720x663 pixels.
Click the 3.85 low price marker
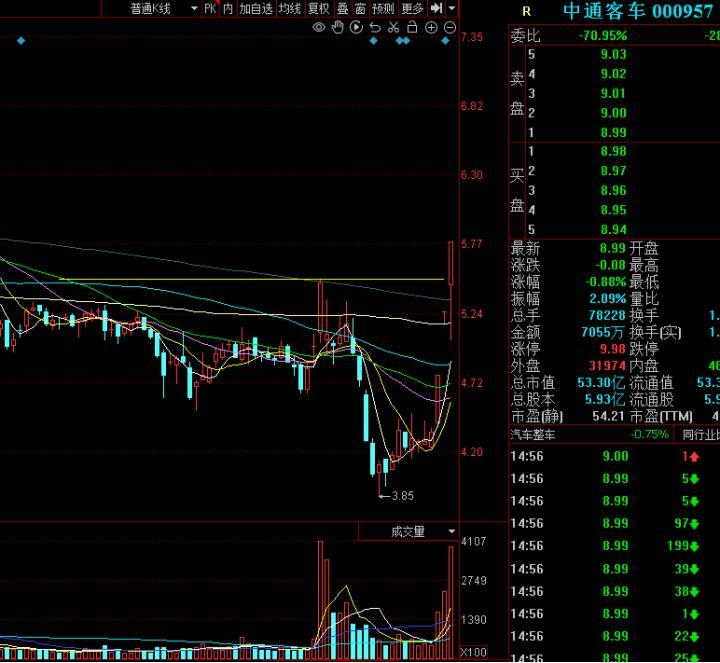pos(402,495)
